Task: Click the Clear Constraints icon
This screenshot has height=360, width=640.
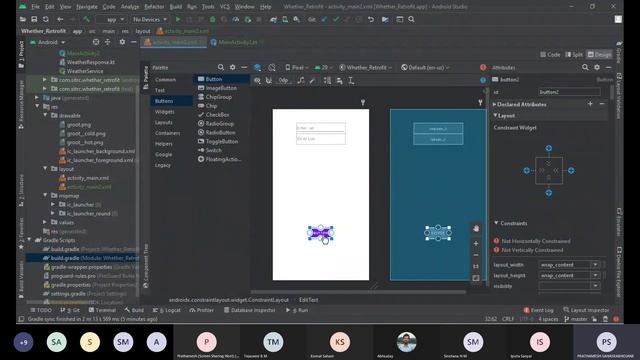Action: [x=301, y=81]
